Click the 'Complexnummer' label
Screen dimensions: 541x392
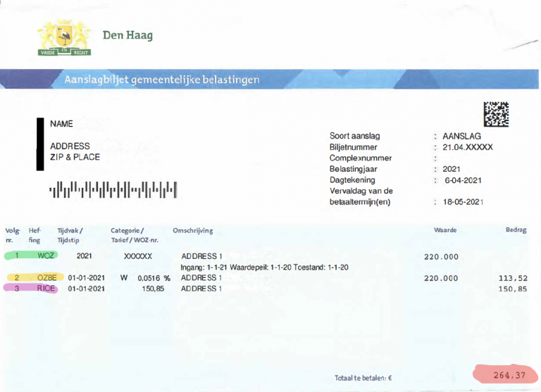pyautogui.click(x=361, y=158)
